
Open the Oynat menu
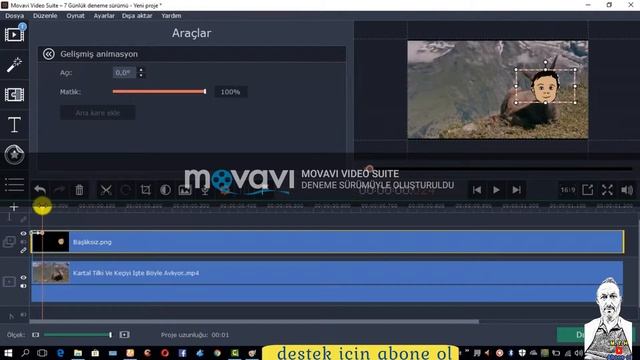coord(76,16)
